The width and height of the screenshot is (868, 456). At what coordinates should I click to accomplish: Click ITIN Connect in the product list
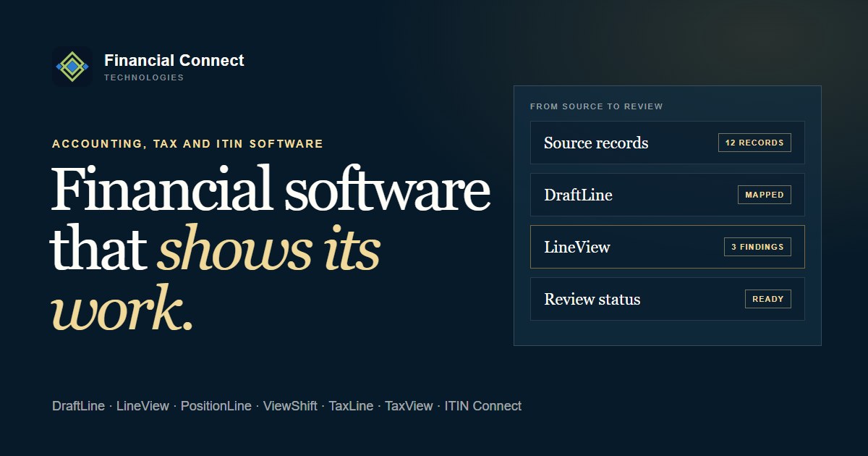(483, 406)
